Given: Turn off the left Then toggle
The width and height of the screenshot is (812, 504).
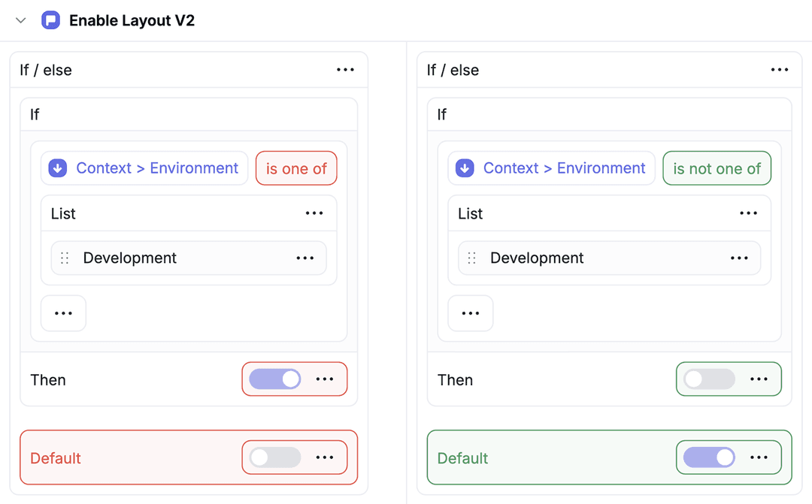Looking at the screenshot, I should click(274, 379).
